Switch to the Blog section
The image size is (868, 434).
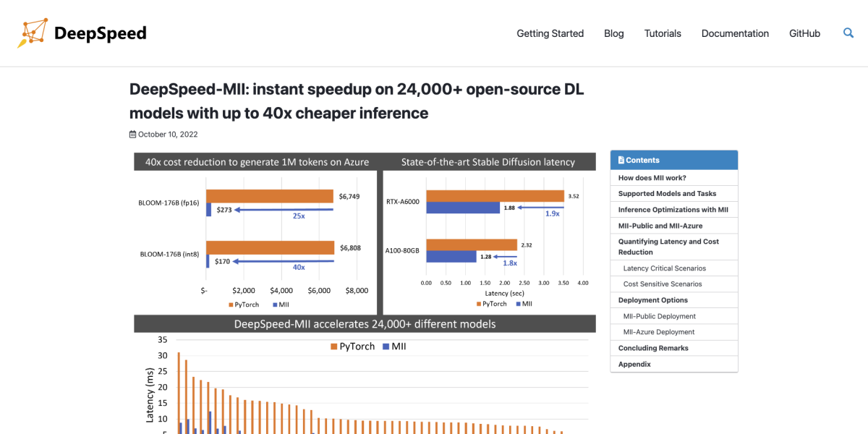click(613, 33)
